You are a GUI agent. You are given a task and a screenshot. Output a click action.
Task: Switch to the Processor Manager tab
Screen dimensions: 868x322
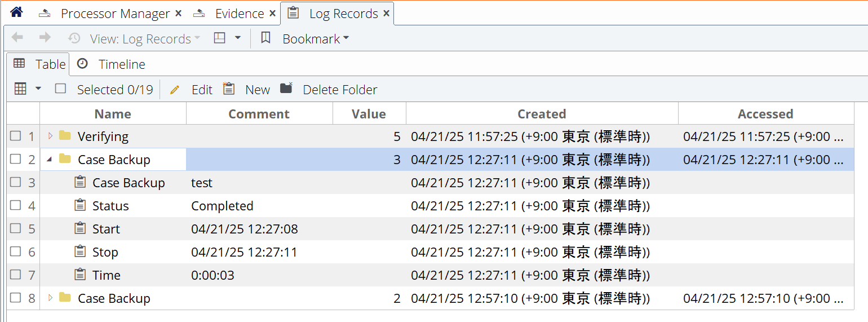[x=115, y=14]
